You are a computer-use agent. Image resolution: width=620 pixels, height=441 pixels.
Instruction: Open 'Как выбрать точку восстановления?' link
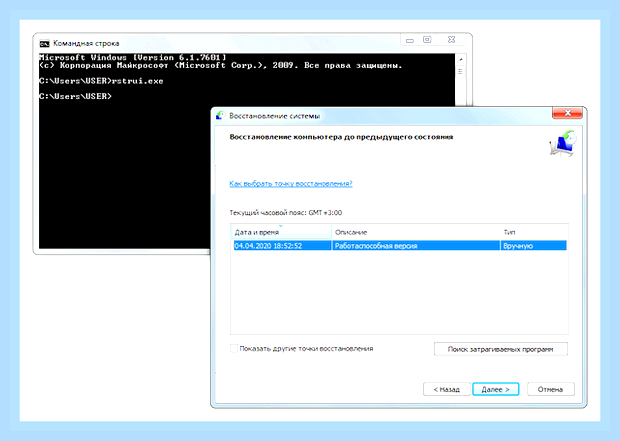tap(291, 184)
